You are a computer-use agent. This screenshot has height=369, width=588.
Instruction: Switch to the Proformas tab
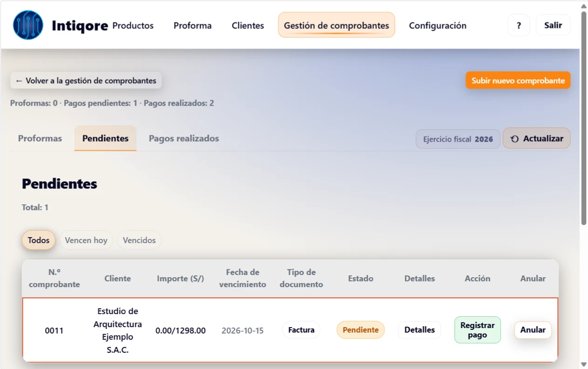pos(40,138)
